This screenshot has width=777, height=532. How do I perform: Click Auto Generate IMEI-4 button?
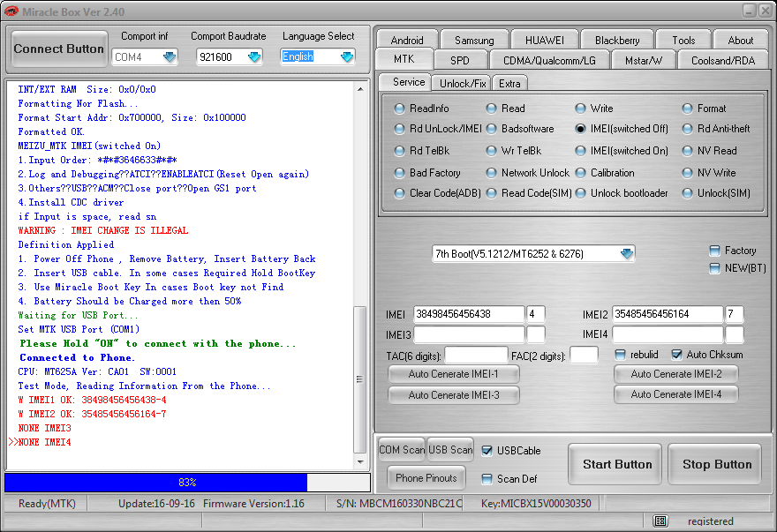point(676,394)
